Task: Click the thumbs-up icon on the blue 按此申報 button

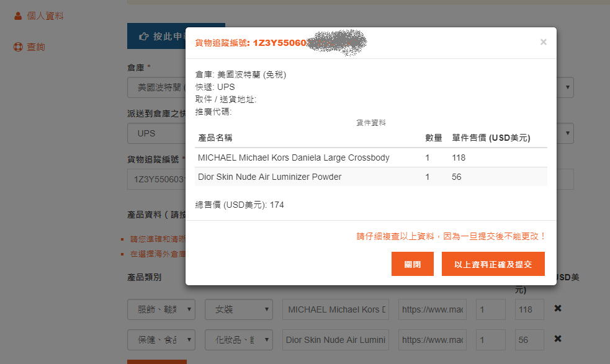Action: [144, 37]
